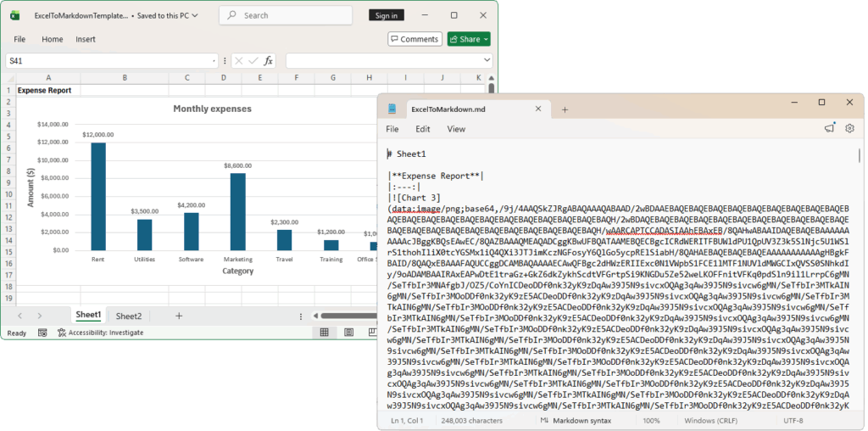Click the horizontal scrollbar left arrow
Image resolution: width=868 pixels, height=431 pixels.
315,316
